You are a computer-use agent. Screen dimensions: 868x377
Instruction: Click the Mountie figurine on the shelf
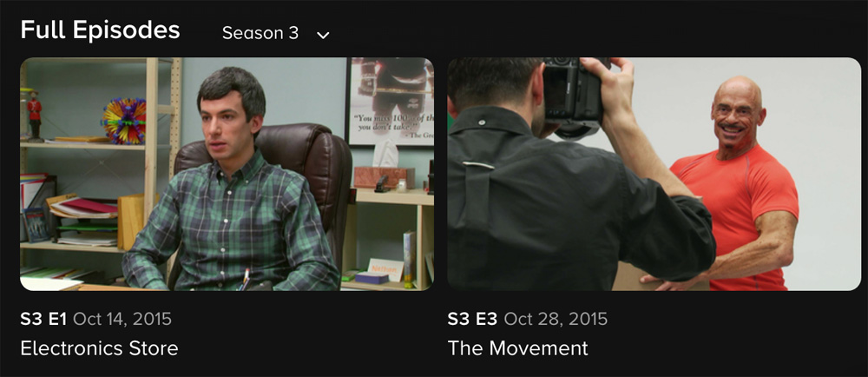click(x=35, y=116)
